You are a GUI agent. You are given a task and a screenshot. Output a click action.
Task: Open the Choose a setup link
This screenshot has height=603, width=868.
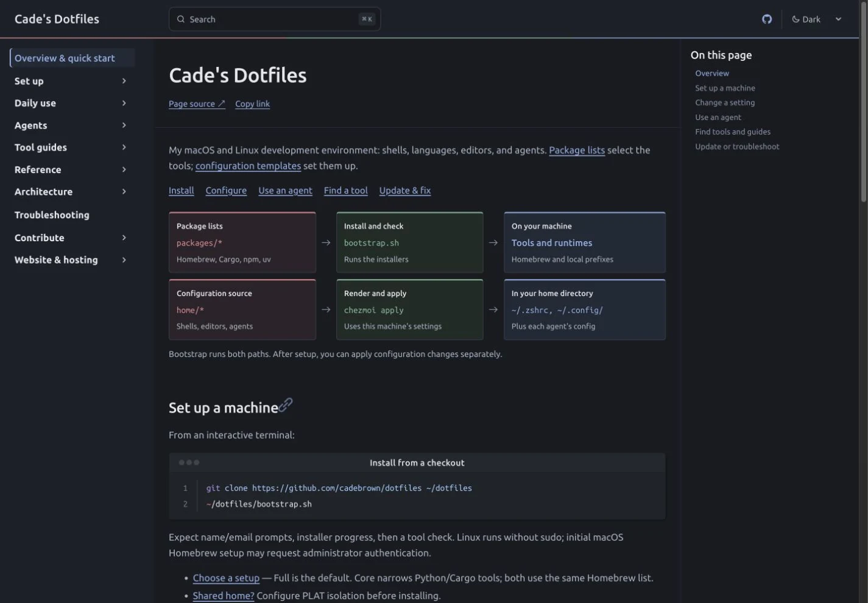click(x=226, y=578)
